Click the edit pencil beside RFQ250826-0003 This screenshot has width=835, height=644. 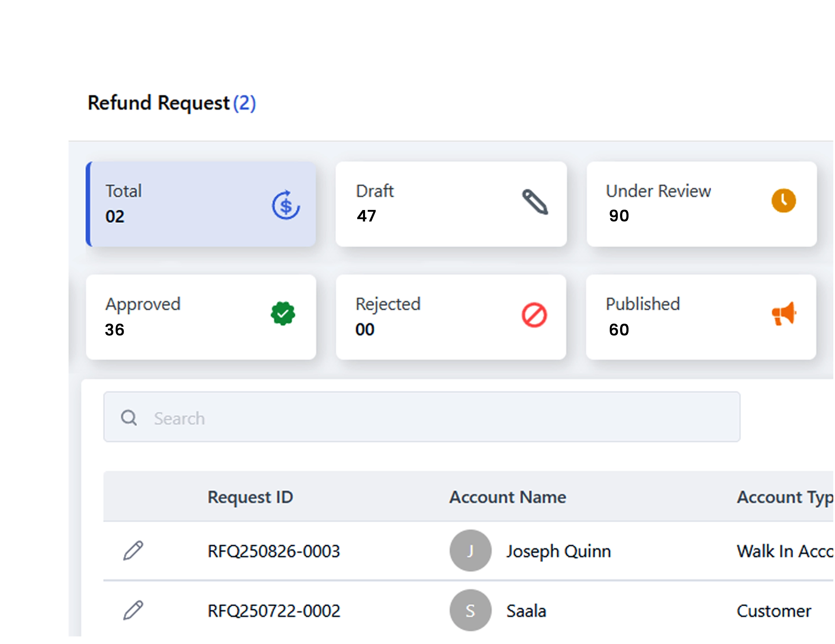coord(134,550)
